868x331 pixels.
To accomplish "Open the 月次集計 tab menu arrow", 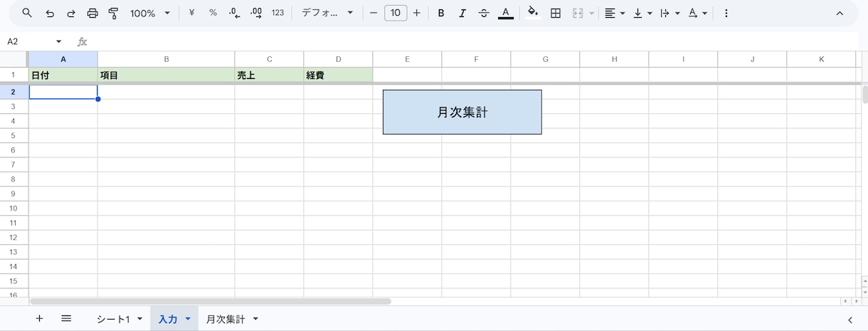I will (255, 320).
